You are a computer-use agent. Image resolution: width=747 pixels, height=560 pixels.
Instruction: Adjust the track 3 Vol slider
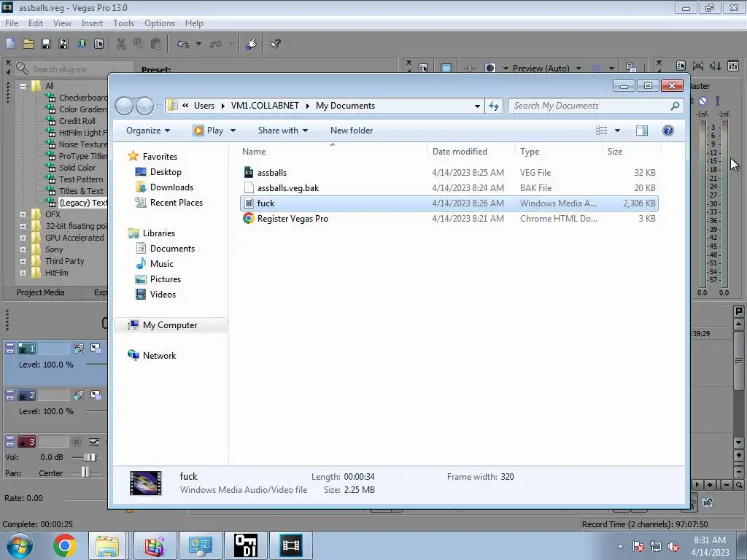pyautogui.click(x=89, y=457)
